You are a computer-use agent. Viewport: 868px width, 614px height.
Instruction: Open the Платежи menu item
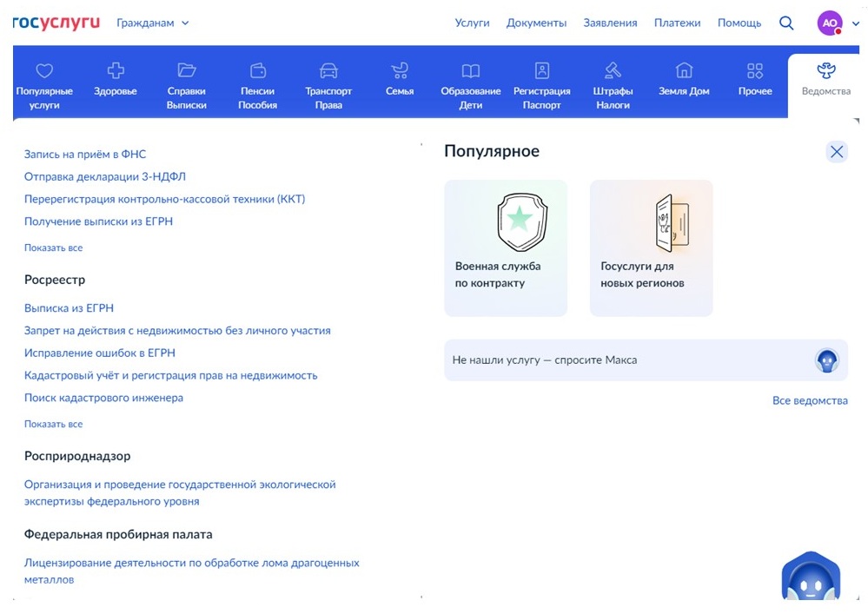click(x=677, y=23)
